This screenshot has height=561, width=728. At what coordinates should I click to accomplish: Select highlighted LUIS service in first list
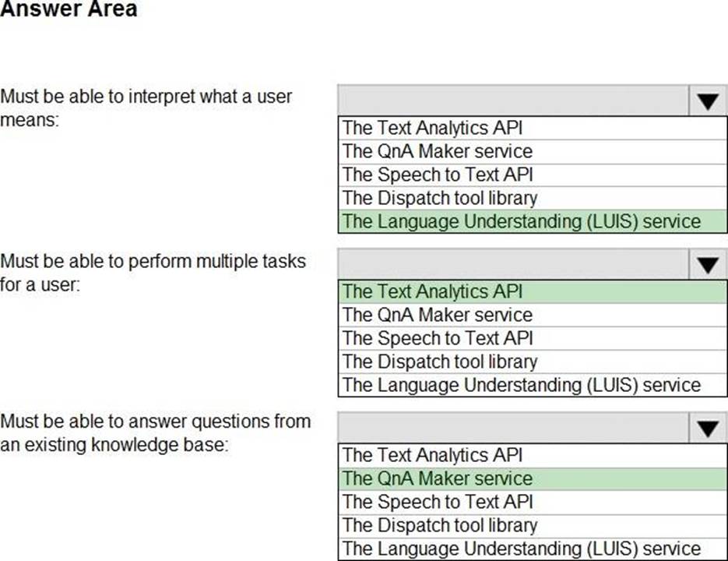point(533,221)
